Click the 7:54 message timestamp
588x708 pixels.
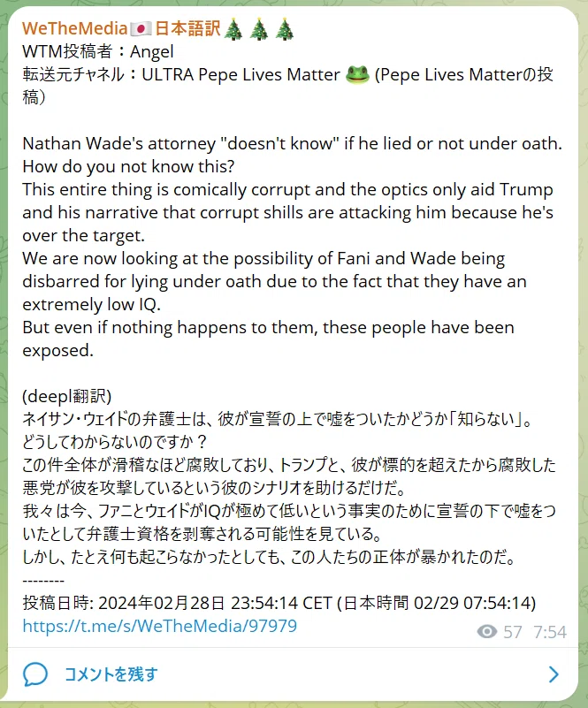tap(550, 632)
